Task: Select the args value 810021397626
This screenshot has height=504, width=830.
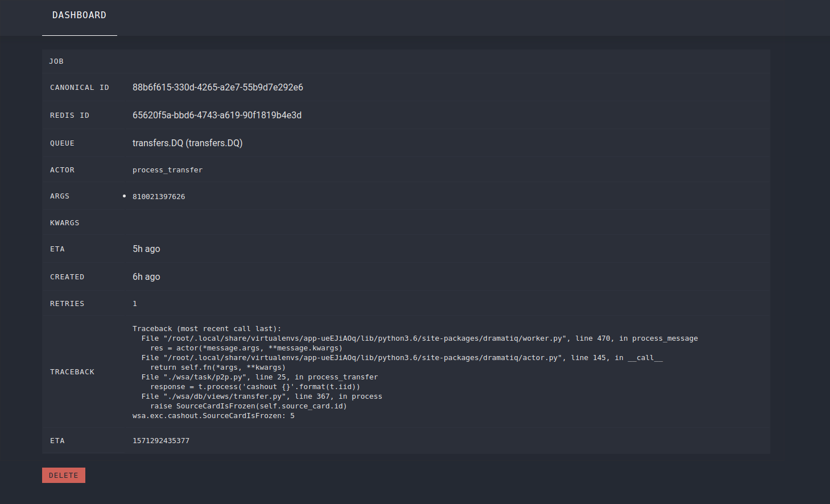Action: click(x=159, y=196)
